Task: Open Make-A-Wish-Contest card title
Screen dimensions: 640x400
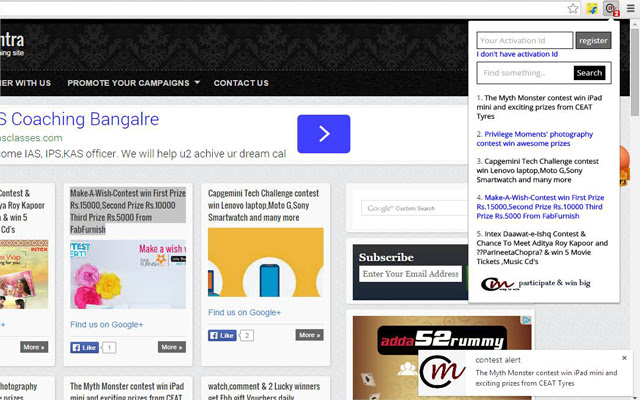Action: pos(128,211)
